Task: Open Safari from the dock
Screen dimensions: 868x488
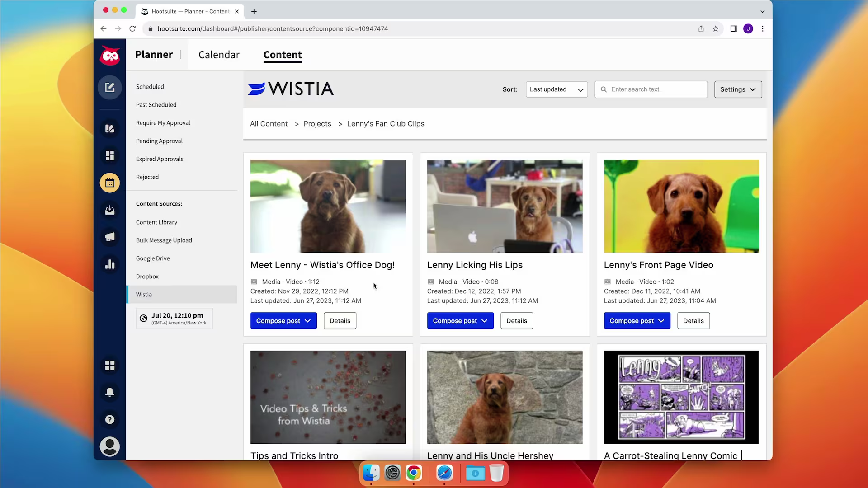Action: coord(444,473)
